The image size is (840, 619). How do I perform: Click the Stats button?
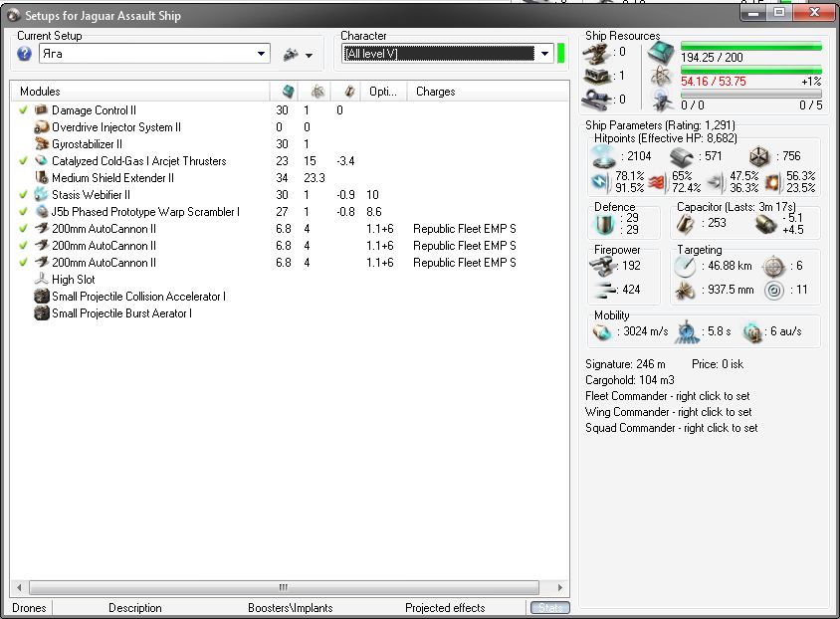[549, 608]
